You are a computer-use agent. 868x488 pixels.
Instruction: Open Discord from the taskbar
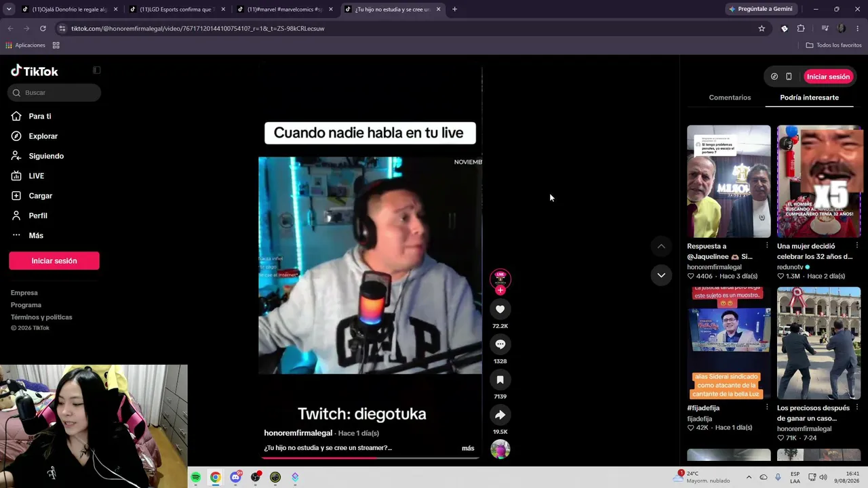tap(235, 477)
